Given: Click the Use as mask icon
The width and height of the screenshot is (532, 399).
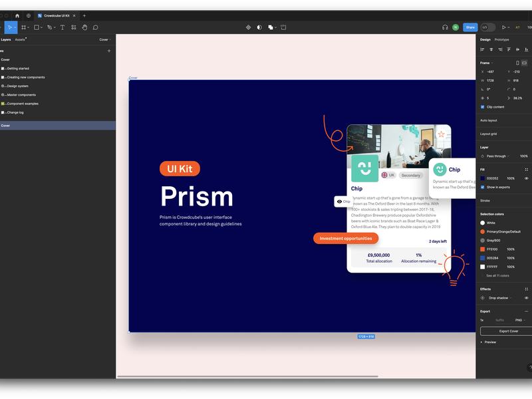Looking at the screenshot, I should click(x=259, y=27).
